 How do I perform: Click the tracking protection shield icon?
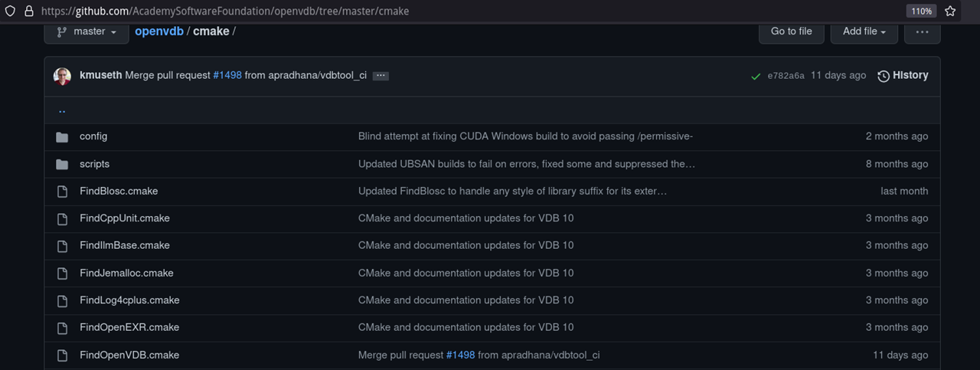coord(10,11)
